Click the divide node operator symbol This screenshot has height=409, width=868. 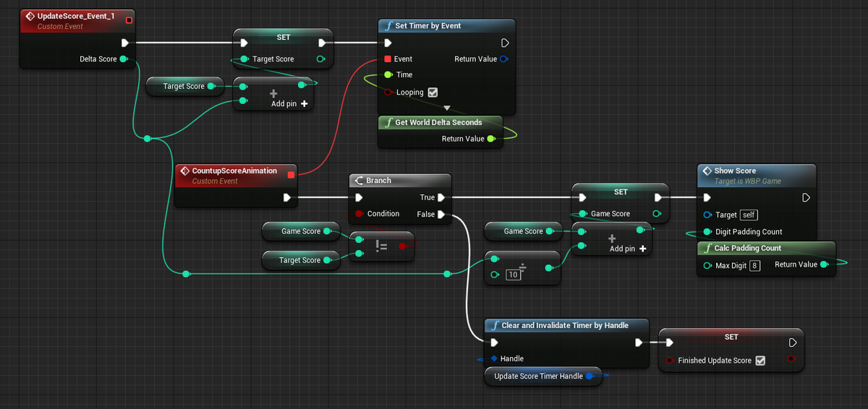coord(523,267)
